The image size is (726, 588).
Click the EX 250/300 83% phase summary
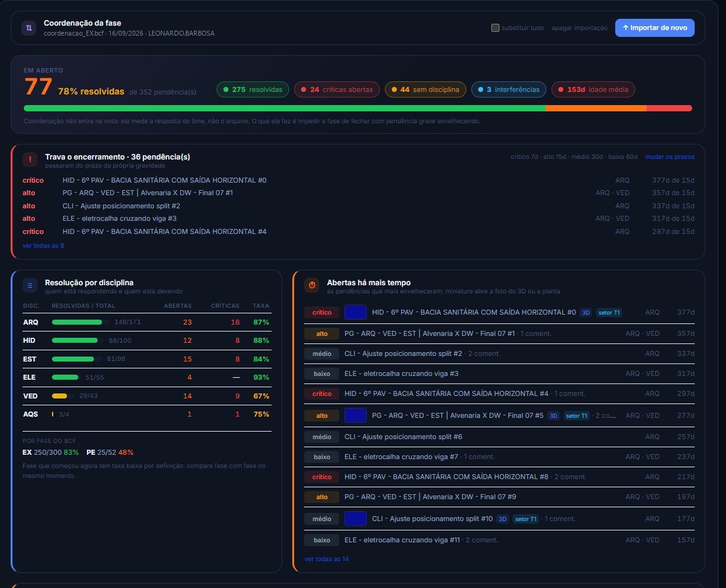(51, 452)
